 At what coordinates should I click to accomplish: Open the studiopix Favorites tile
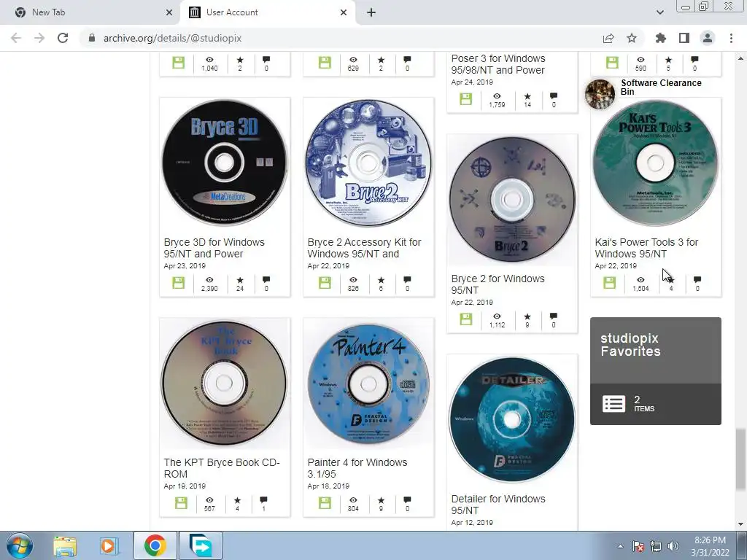coord(656,371)
